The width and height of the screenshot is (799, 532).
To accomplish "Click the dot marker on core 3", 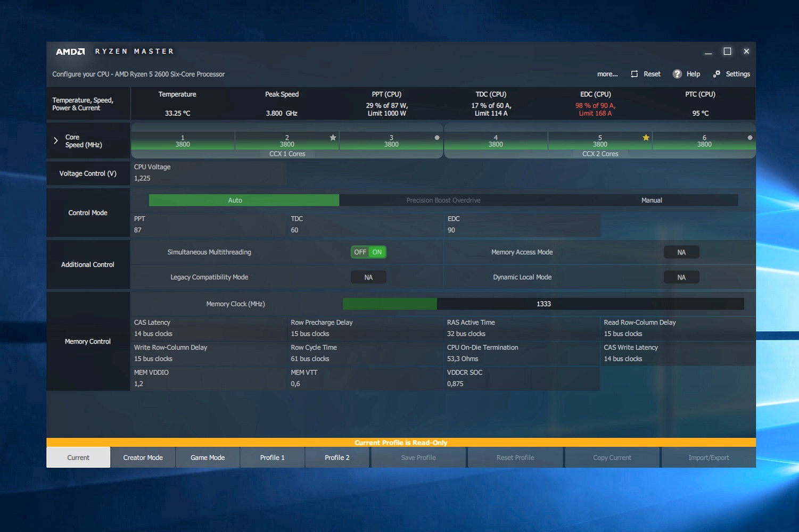I will tap(437, 137).
